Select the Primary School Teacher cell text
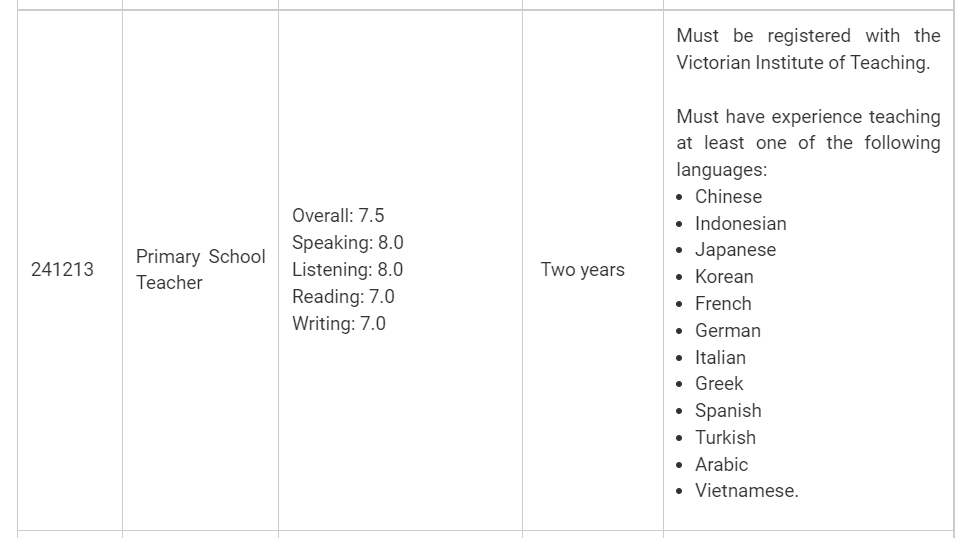This screenshot has height=538, width=975. [200, 269]
